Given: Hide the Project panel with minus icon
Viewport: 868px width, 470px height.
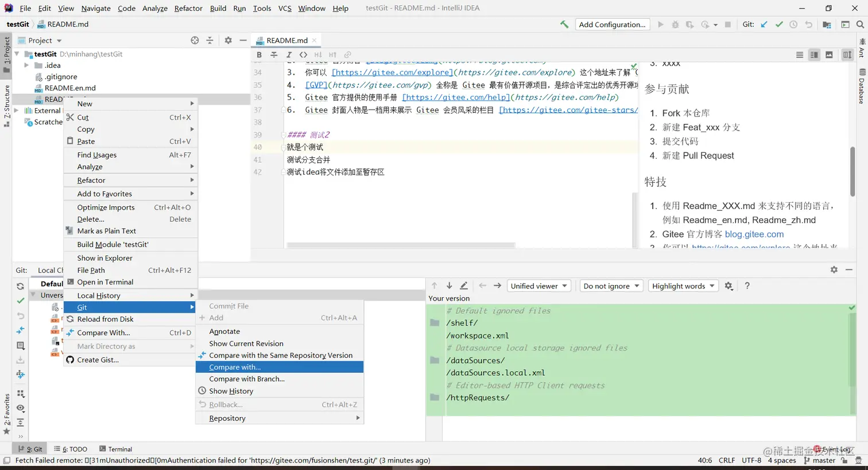Looking at the screenshot, I should (243, 40).
